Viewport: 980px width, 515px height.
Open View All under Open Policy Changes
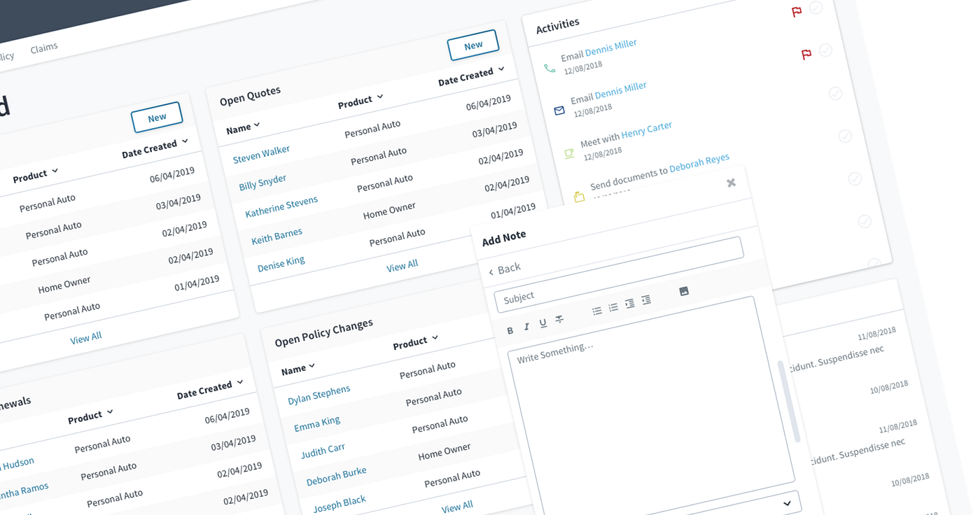click(457, 505)
